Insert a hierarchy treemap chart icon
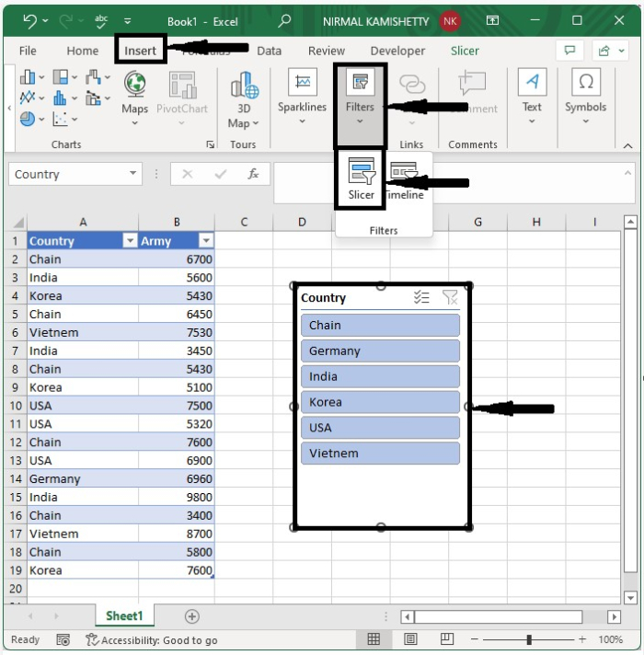Viewport: 644px width, 655px height. coord(60,77)
